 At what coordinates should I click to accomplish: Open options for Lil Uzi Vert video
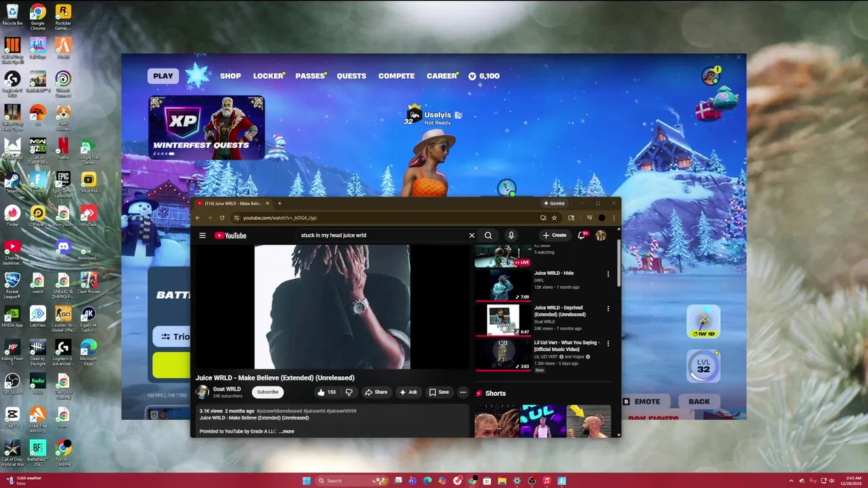click(608, 344)
